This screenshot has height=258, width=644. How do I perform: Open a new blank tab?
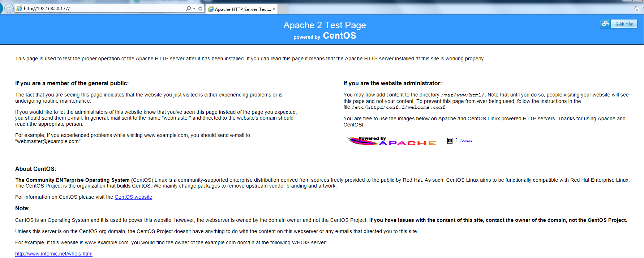[283, 9]
